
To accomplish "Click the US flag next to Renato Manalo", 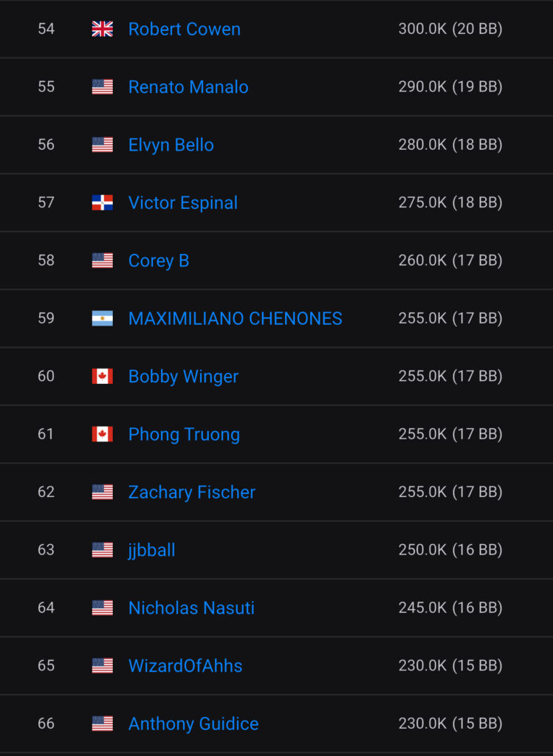I will tap(102, 87).
